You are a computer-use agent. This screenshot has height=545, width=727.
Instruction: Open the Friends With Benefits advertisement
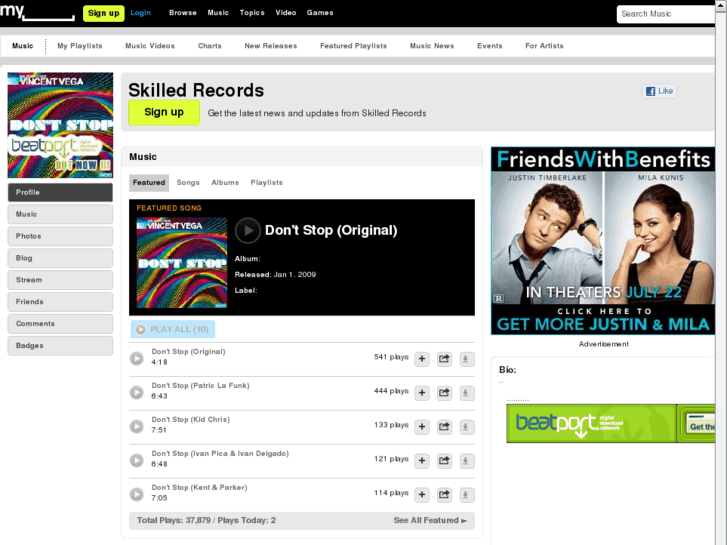[603, 241]
